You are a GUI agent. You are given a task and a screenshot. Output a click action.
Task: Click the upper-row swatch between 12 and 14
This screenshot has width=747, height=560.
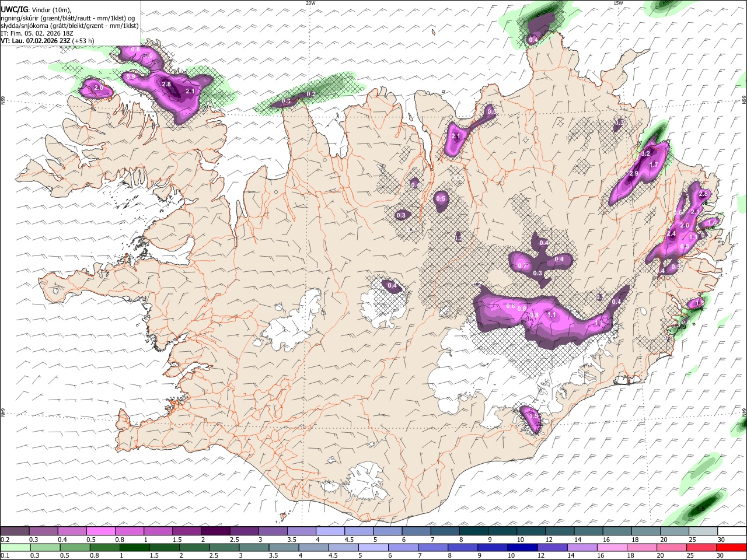coord(559,531)
